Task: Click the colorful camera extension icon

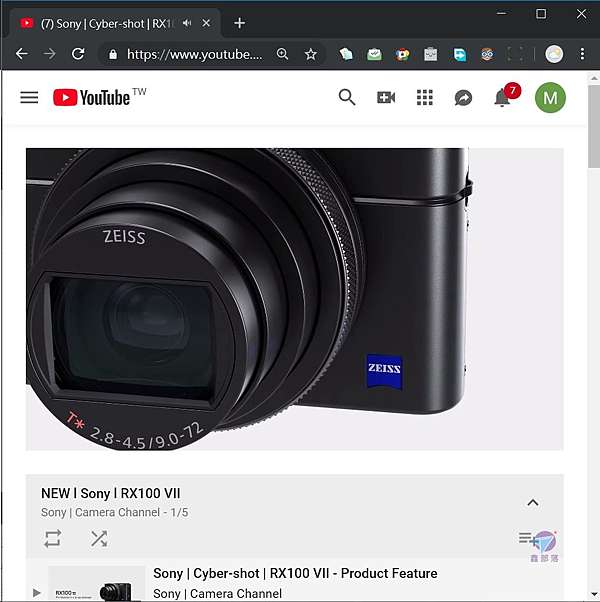Action: (x=402, y=55)
